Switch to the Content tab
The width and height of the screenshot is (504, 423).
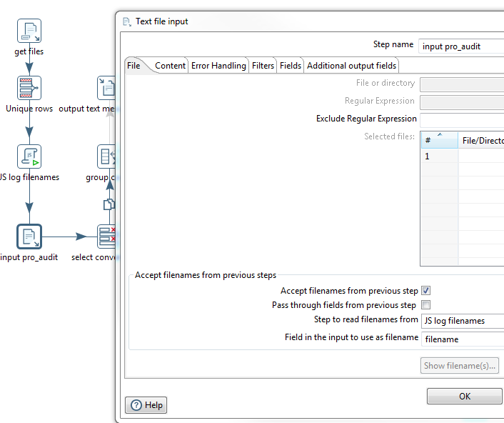(x=170, y=66)
